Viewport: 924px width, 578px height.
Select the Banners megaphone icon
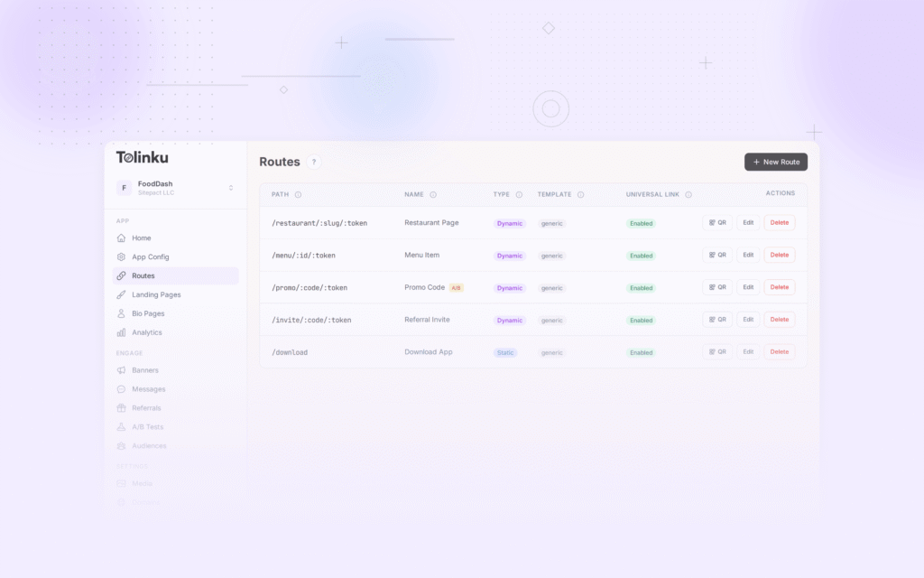coord(122,370)
